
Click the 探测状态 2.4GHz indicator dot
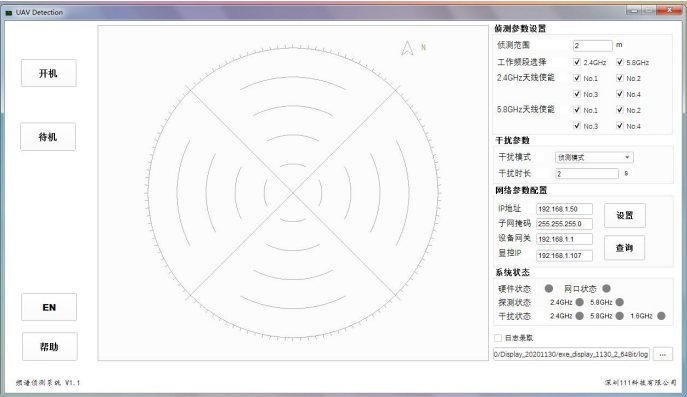[x=580, y=302]
